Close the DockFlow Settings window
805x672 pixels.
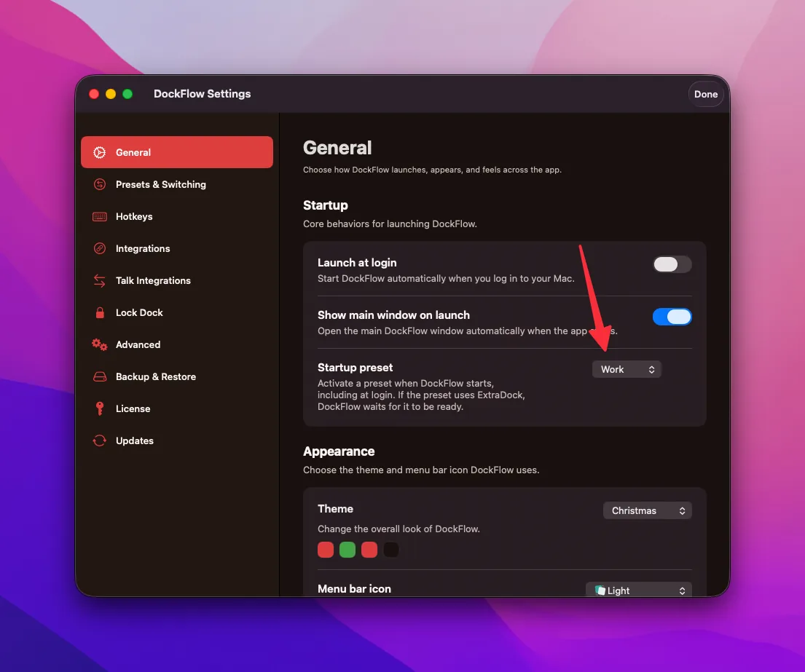point(94,94)
